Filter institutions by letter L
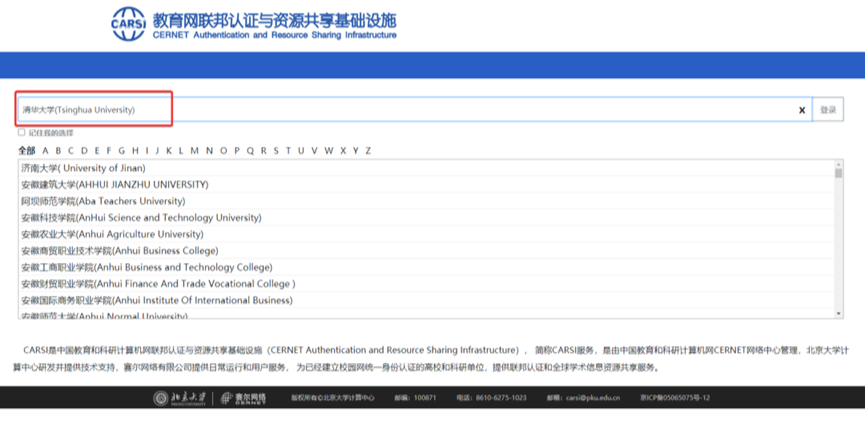Image resolution: width=865 pixels, height=421 pixels. click(x=181, y=151)
